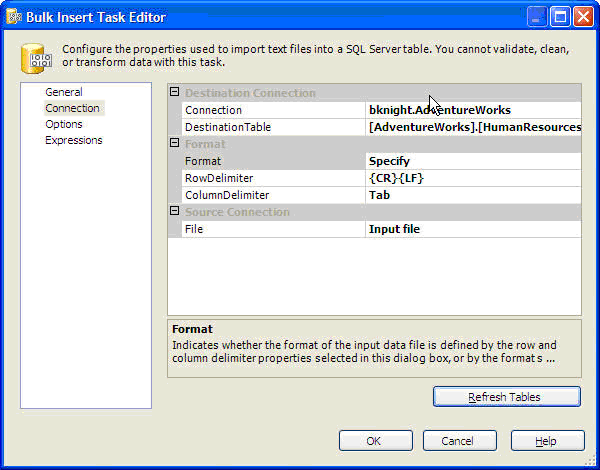Maximize the Bulk Insert Task Editor window

coord(560,17)
